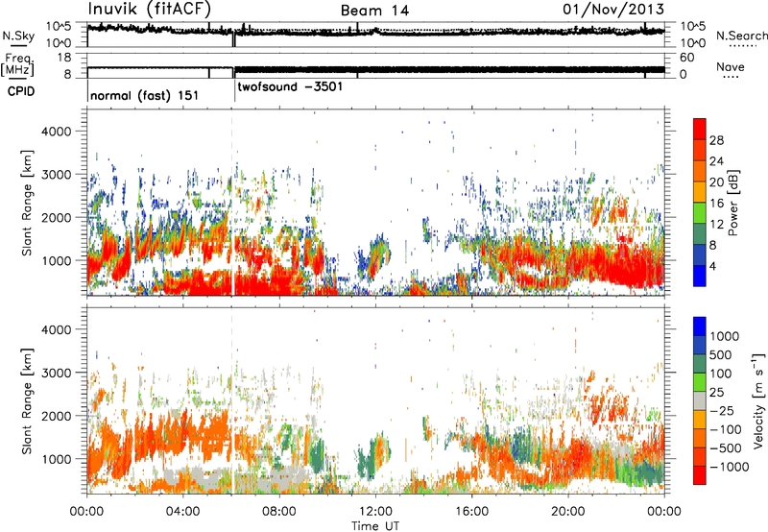Click the '-500' tick on the velocity colorbar
This screenshot has width=768, height=532.
tap(726, 447)
